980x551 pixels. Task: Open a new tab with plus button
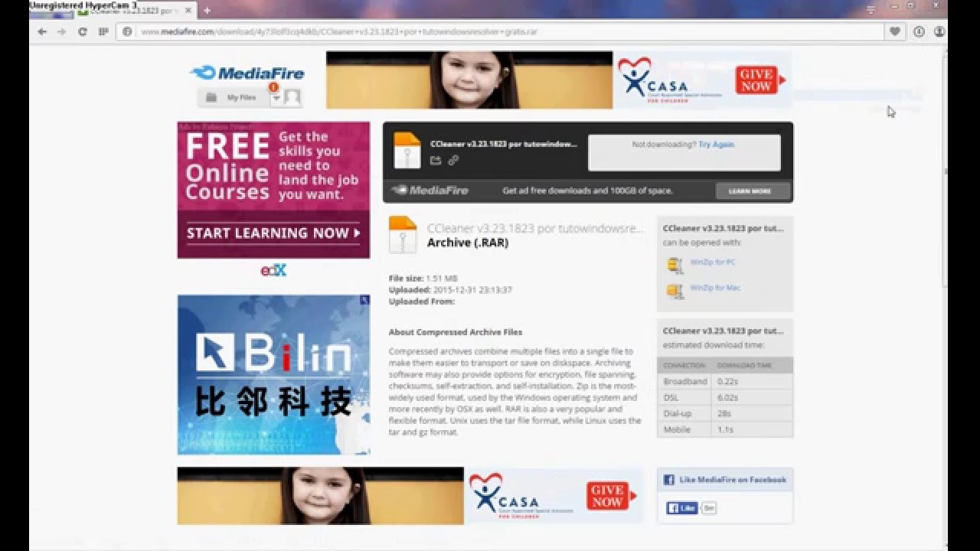point(207,11)
